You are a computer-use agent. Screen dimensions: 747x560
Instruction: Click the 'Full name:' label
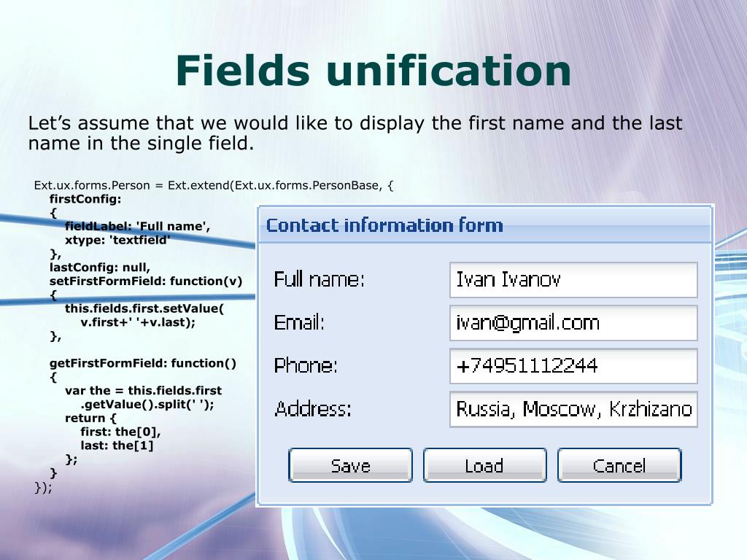tap(320, 279)
